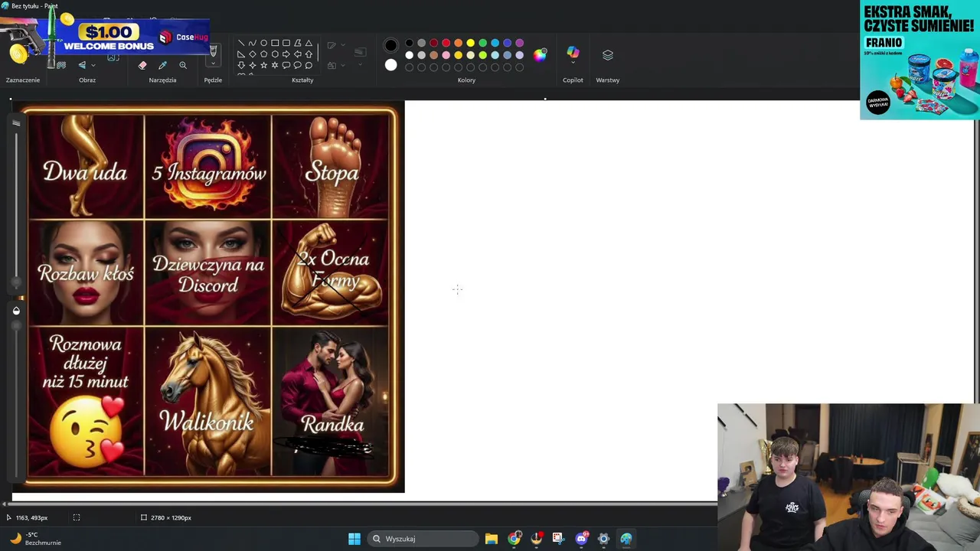980x551 pixels.
Task: Open the Franio advertisement banner
Action: [x=920, y=60]
